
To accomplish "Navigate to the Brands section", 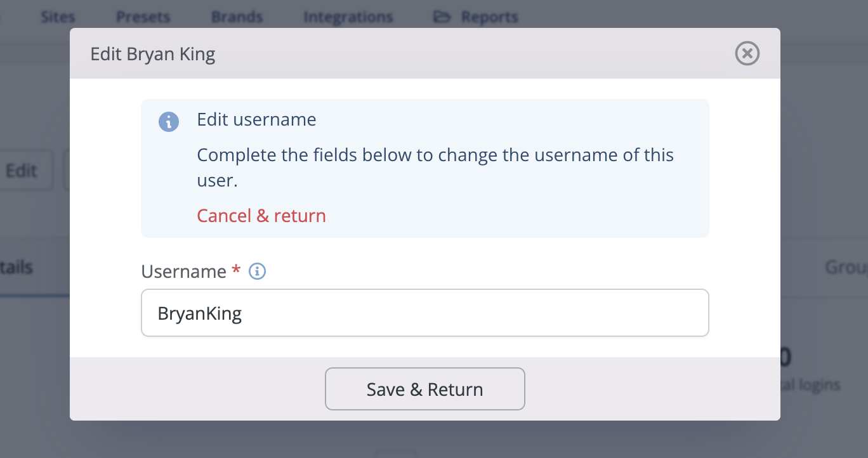I will pyautogui.click(x=237, y=16).
